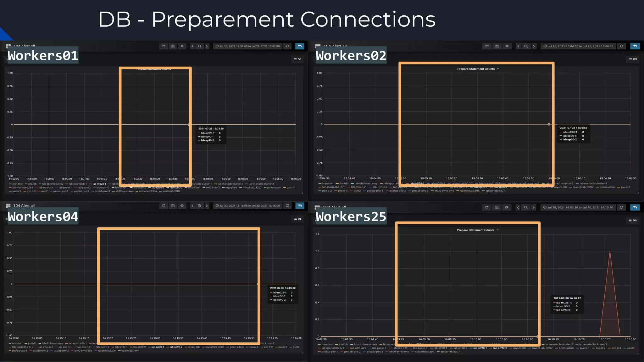Toggle lab-mariadb-cluster-3 series in Workers02 legend
This screenshot has width=644, height=362.
(591, 184)
